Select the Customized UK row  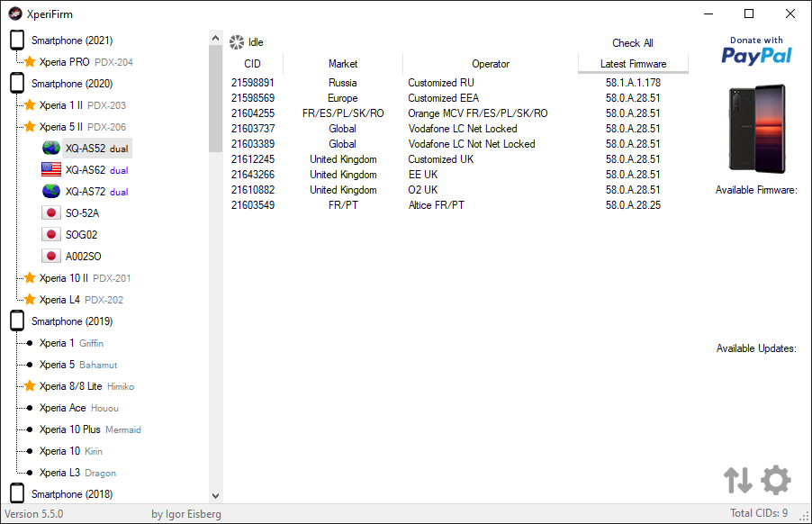coord(456,159)
